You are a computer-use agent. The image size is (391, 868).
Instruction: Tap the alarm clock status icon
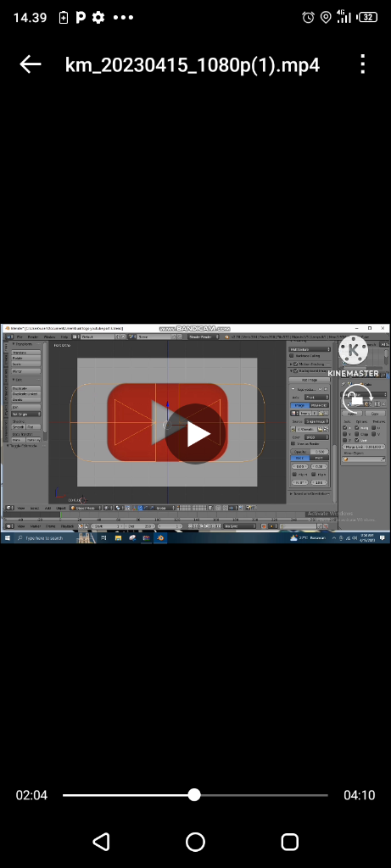coord(309,17)
